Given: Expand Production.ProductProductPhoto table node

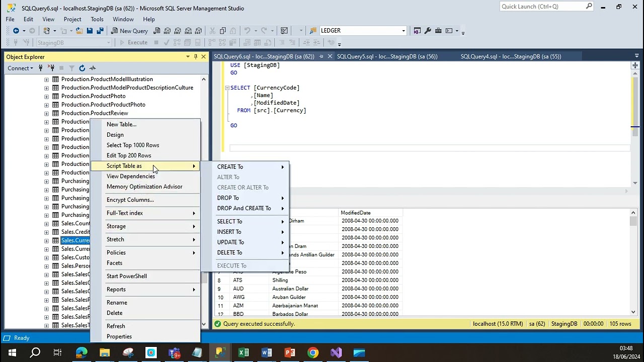Looking at the screenshot, I should pos(46,105).
